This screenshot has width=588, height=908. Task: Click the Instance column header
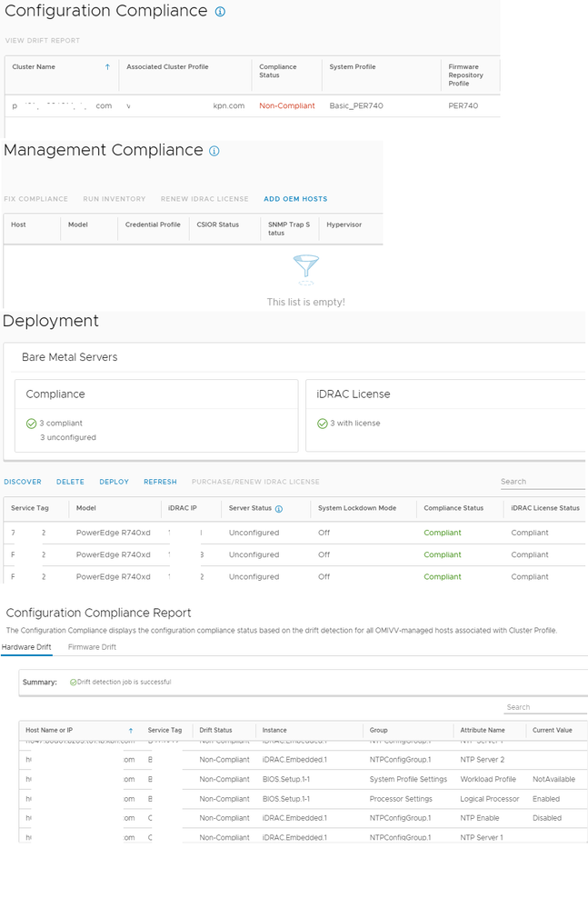click(274, 731)
